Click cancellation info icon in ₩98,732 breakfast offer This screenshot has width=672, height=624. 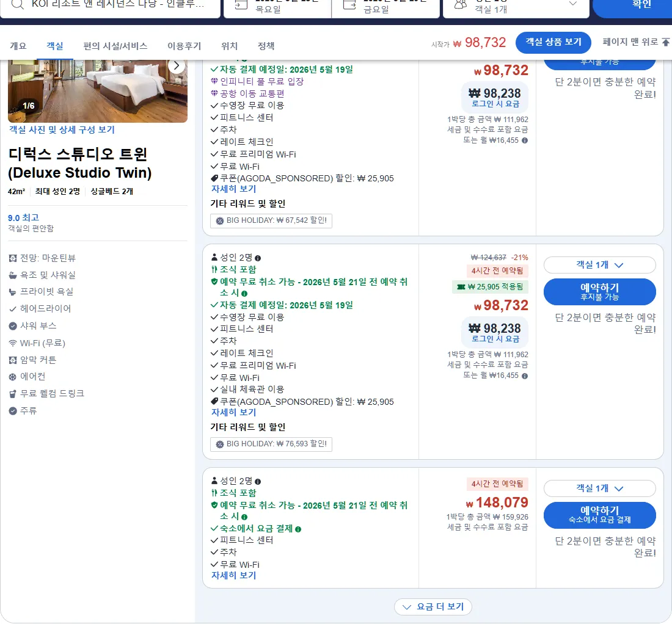[x=244, y=294]
